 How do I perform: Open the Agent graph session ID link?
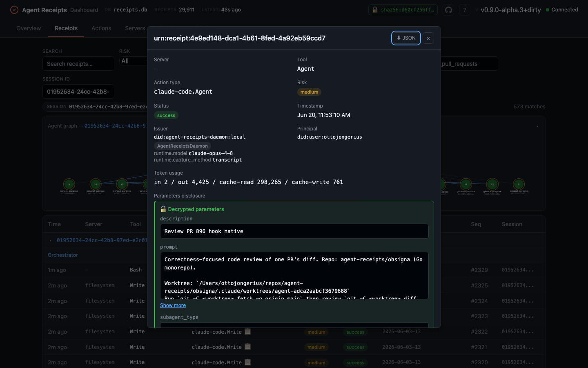[116, 126]
